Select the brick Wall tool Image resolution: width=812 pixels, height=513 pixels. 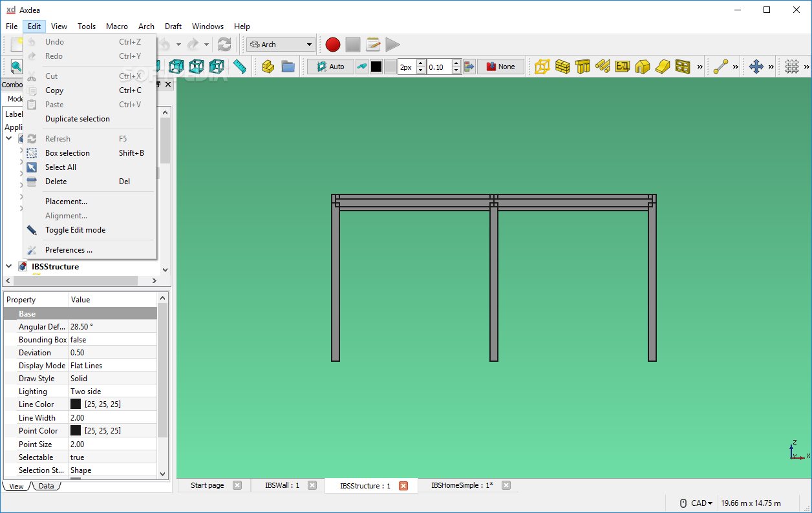[x=562, y=67]
